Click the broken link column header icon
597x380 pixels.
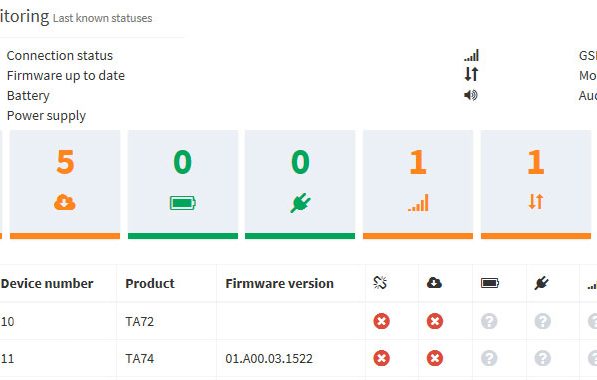coord(380,283)
